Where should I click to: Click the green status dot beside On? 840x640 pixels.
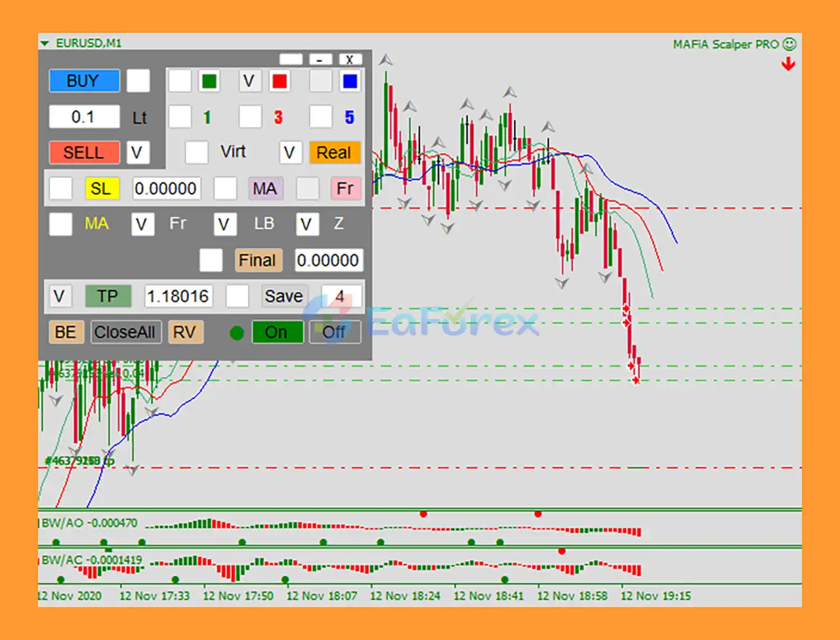click(x=237, y=333)
